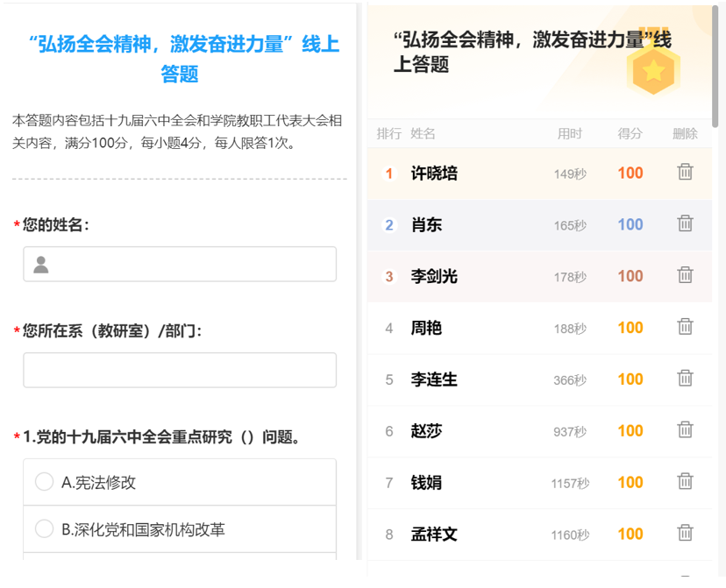Click the 用时 column header
Screen dimensions: 726x588
569,133
